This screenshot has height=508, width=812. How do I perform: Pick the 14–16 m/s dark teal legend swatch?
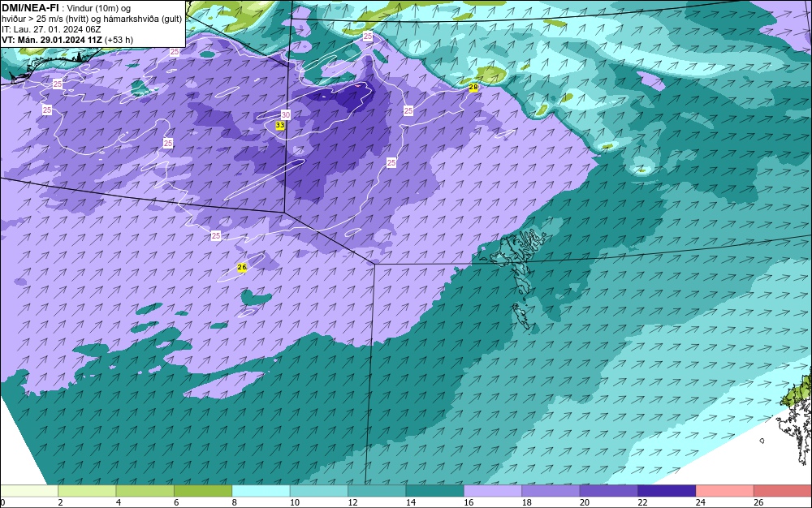435,491
